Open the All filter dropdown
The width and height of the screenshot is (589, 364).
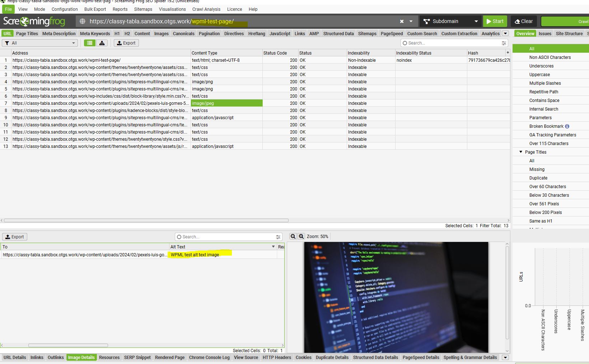point(40,43)
